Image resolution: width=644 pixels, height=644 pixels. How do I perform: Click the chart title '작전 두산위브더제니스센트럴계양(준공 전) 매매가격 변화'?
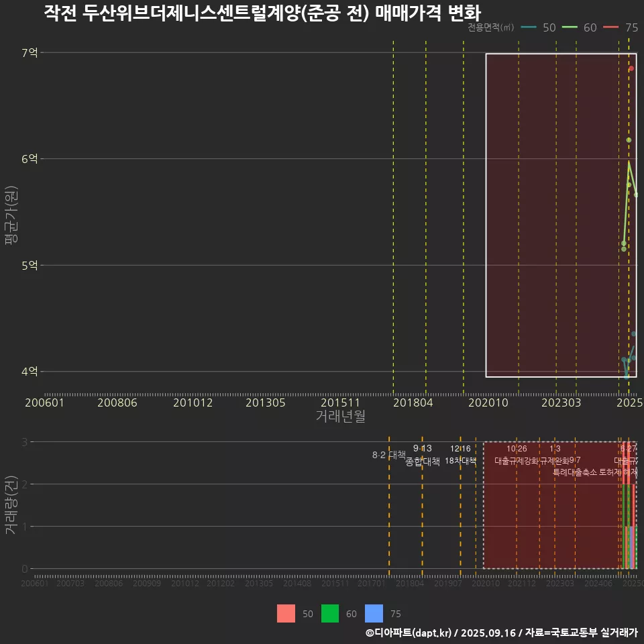262,12
